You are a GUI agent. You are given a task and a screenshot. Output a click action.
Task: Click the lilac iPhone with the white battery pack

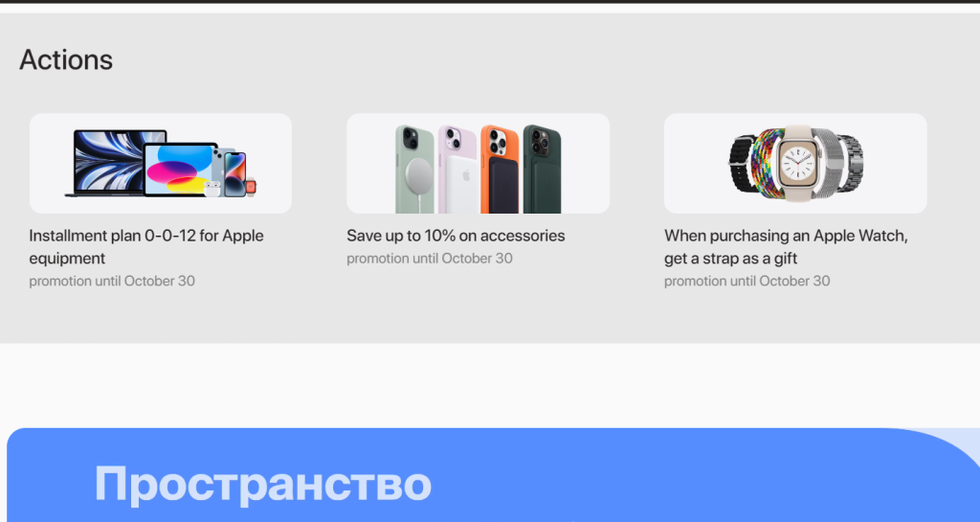click(457, 170)
